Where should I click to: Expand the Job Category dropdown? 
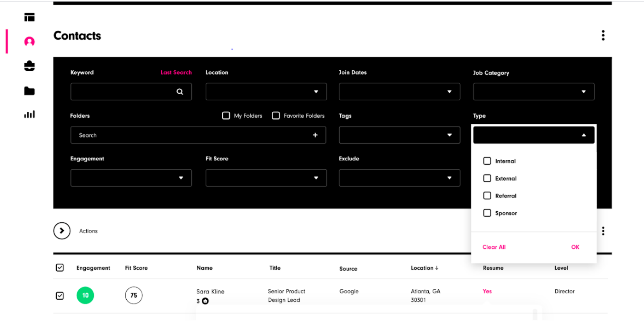(533, 92)
